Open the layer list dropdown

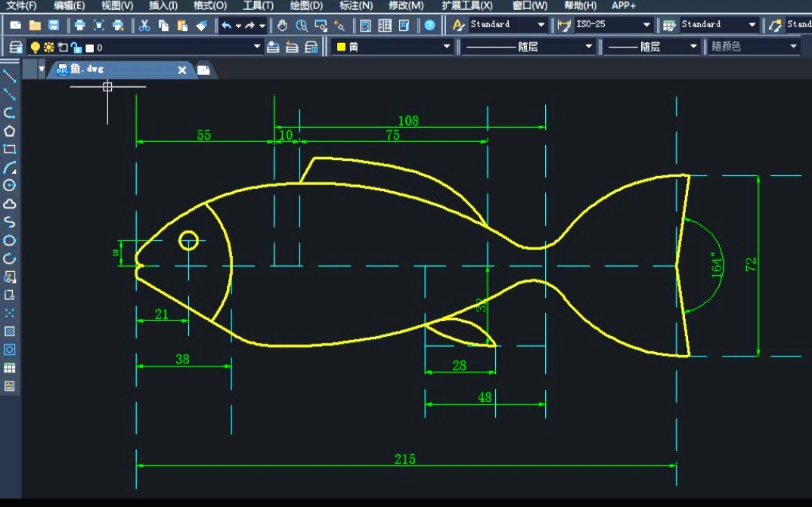coord(257,47)
